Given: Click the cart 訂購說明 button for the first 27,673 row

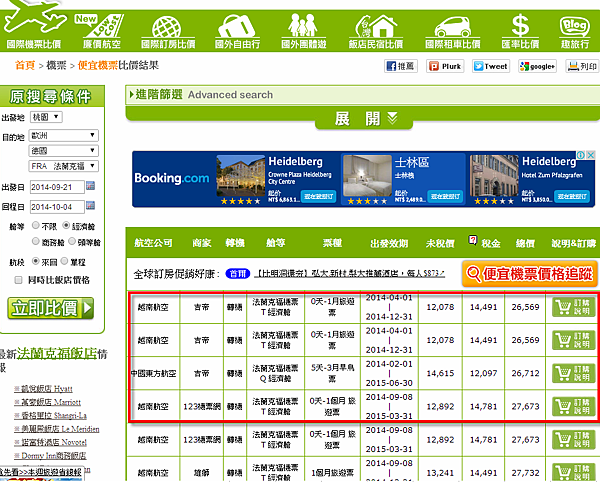Looking at the screenshot, I should [x=574, y=406].
